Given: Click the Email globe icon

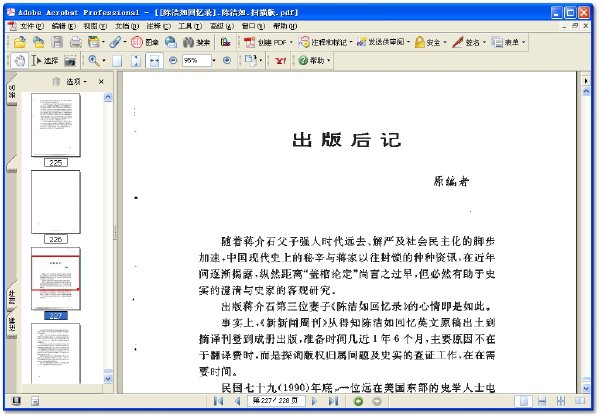Looking at the screenshot, I should [171, 42].
